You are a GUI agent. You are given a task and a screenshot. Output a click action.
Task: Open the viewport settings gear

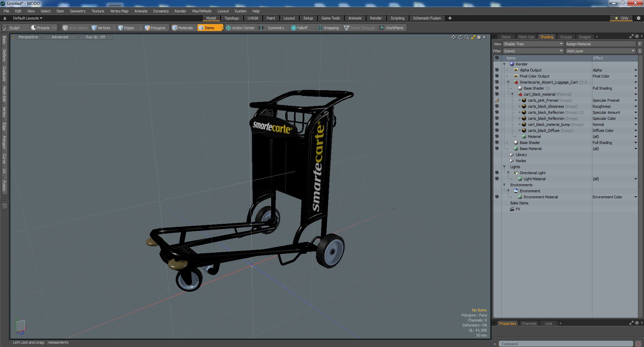(479, 37)
